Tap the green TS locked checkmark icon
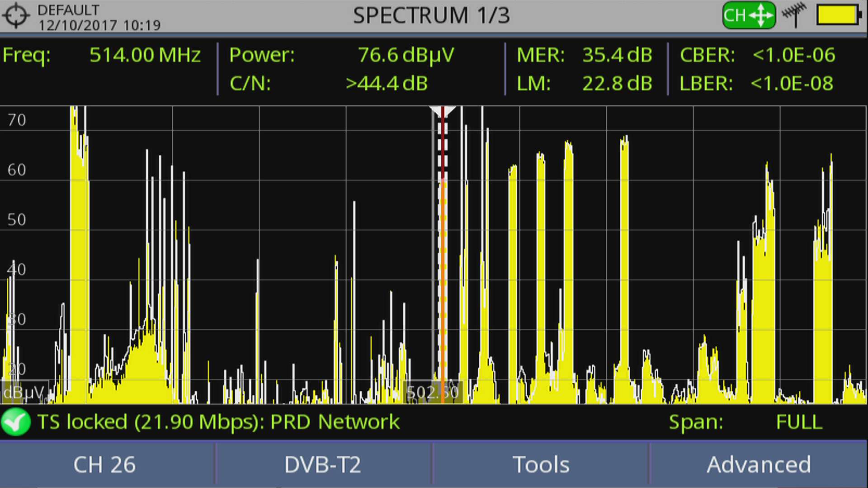Image resolution: width=868 pixels, height=488 pixels. click(16, 422)
